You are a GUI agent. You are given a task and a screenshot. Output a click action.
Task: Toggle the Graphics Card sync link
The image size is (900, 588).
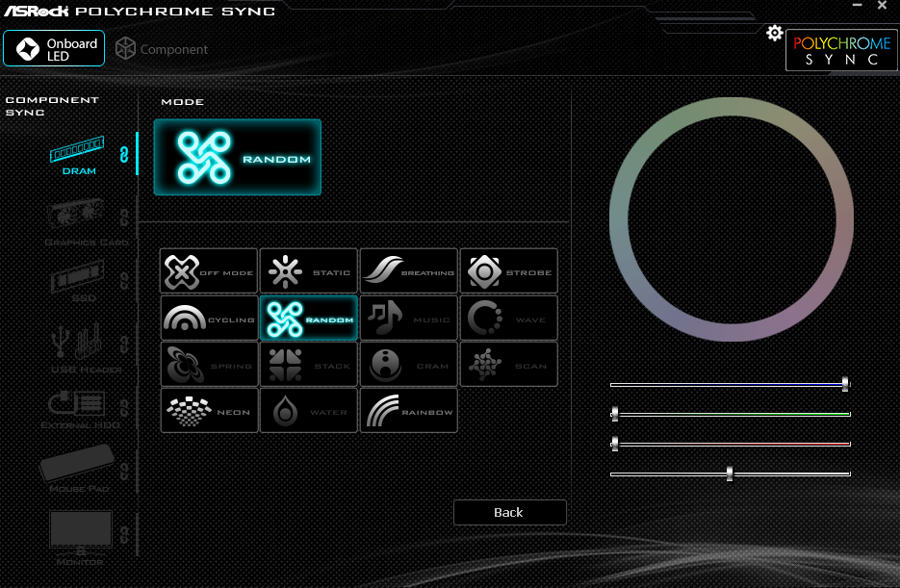click(123, 217)
